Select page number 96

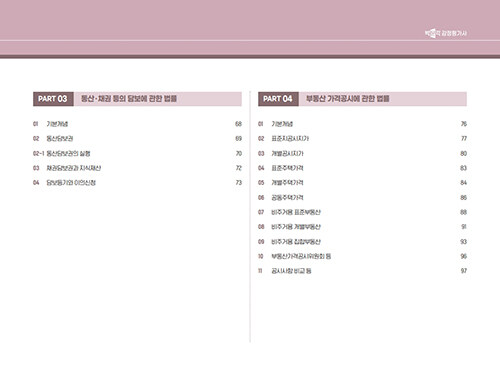tap(463, 256)
